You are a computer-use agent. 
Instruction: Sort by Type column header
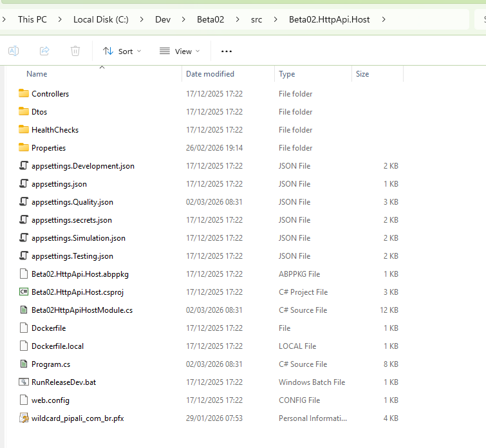coord(286,74)
